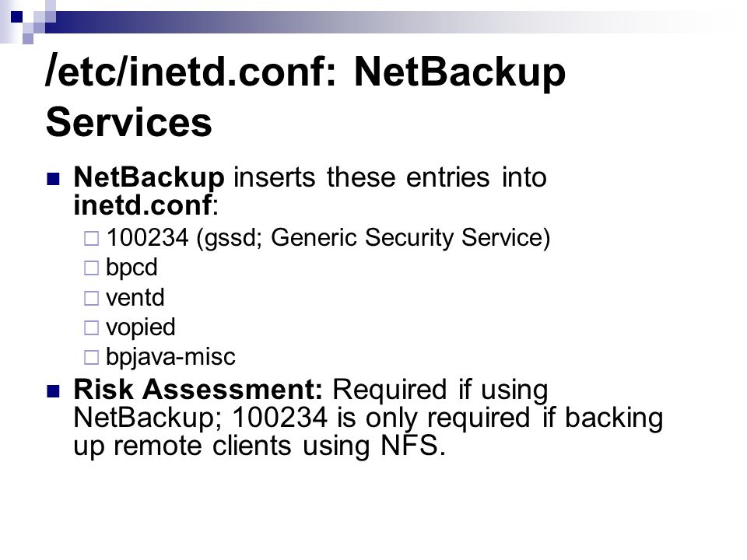Click the NFS word at end of paragraph
Image resolution: width=747 pixels, height=560 pixels.
(x=409, y=446)
